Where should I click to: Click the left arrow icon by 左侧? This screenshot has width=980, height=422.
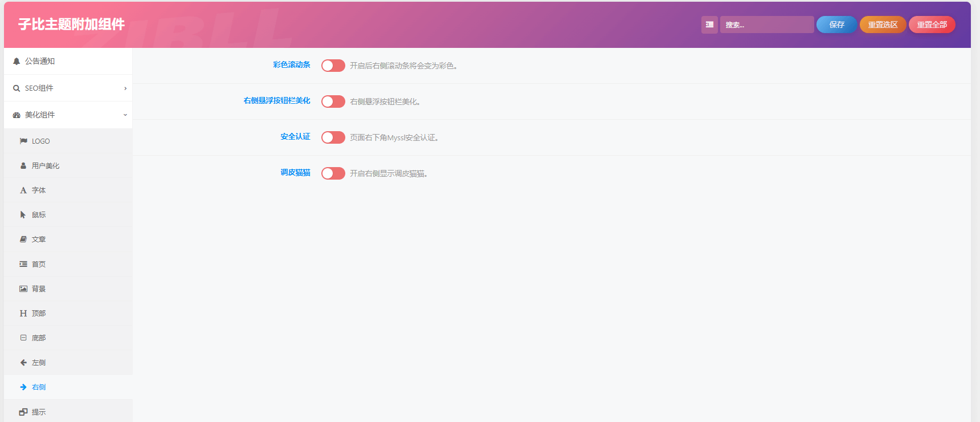[23, 362]
